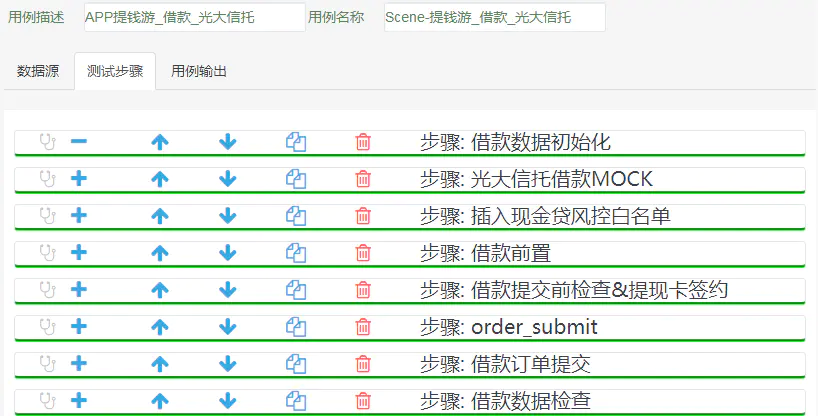Click step title 步骤: 借款数据检查

(506, 401)
